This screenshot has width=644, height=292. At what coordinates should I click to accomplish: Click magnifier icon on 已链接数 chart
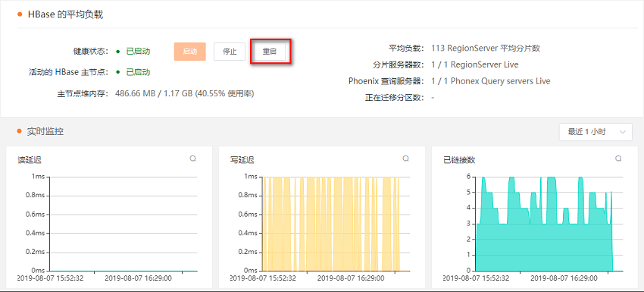point(618,159)
